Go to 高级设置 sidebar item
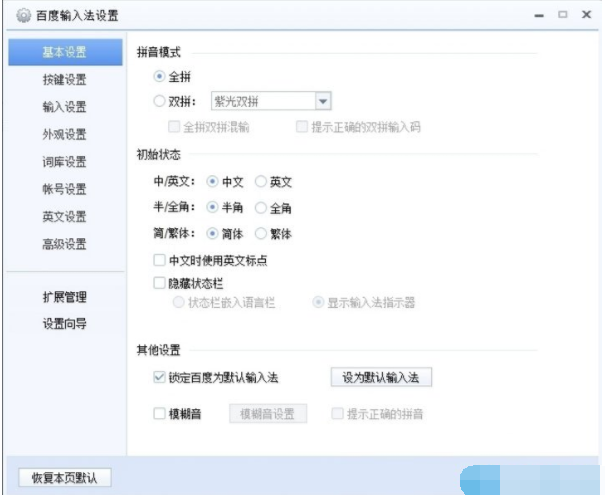Viewport: 605px width, 495px height. (64, 244)
